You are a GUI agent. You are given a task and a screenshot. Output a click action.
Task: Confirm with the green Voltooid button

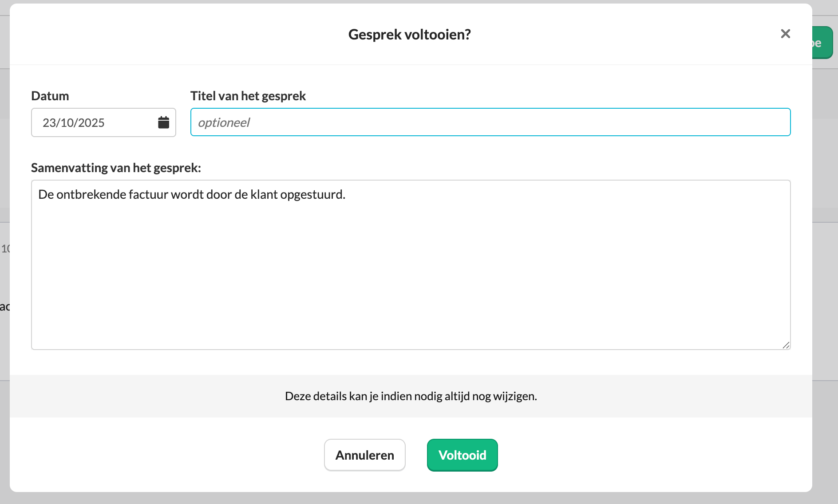click(x=462, y=455)
